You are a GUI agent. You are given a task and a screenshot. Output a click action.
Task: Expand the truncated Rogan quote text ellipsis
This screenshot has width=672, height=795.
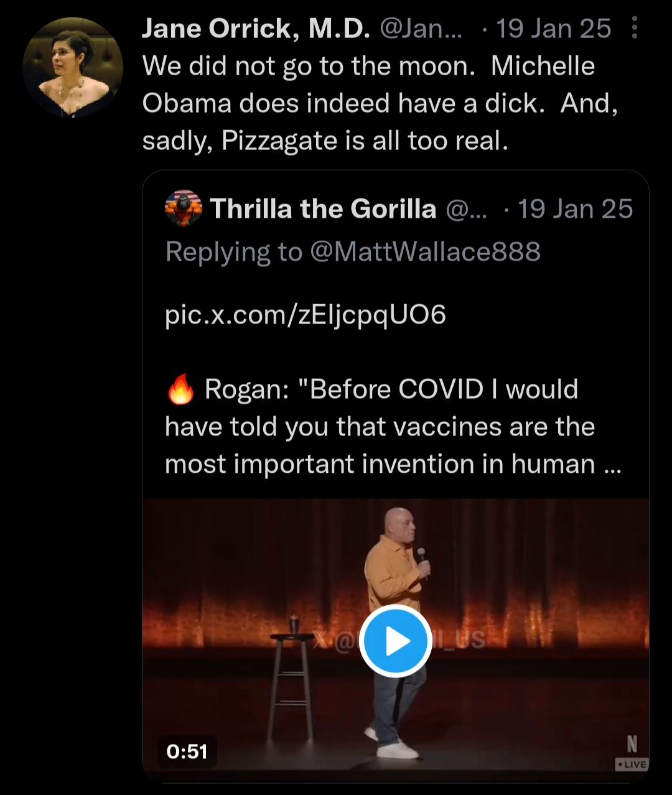(x=612, y=465)
